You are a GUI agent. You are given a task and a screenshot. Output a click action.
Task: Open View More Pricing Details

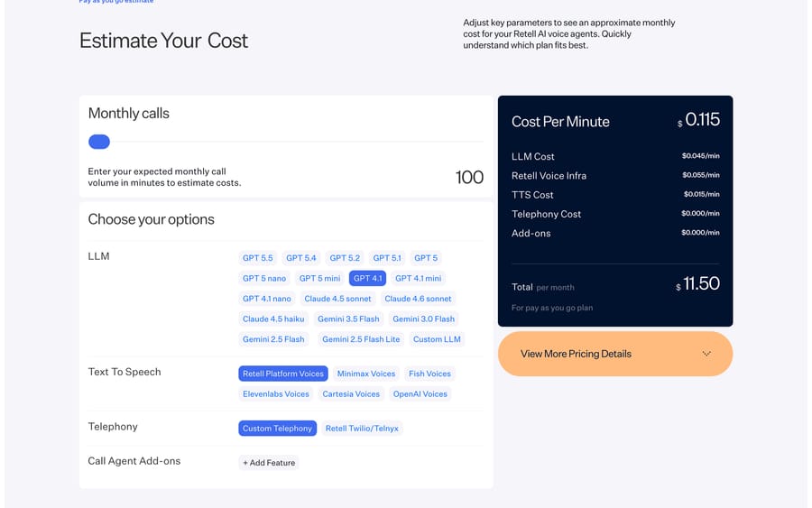click(615, 354)
